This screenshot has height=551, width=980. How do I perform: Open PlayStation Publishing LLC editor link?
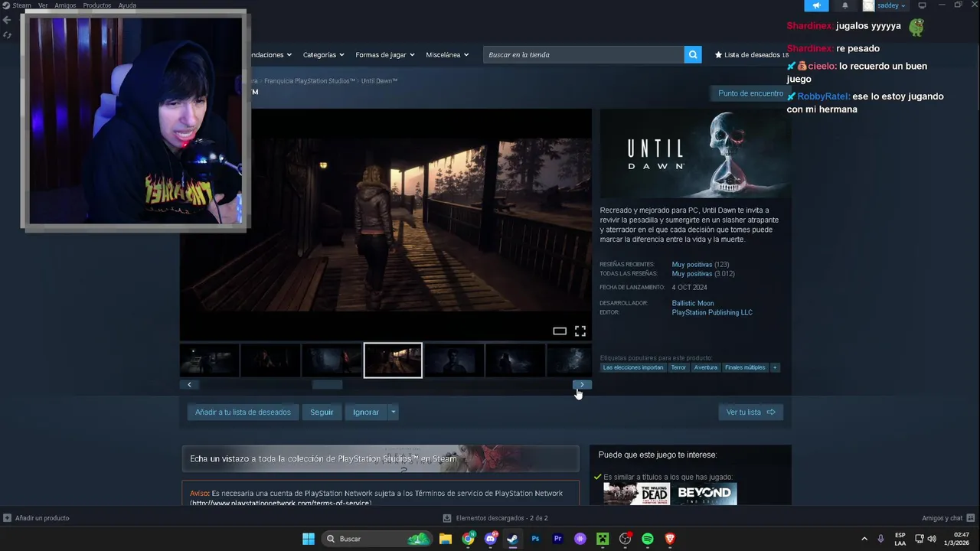712,312
